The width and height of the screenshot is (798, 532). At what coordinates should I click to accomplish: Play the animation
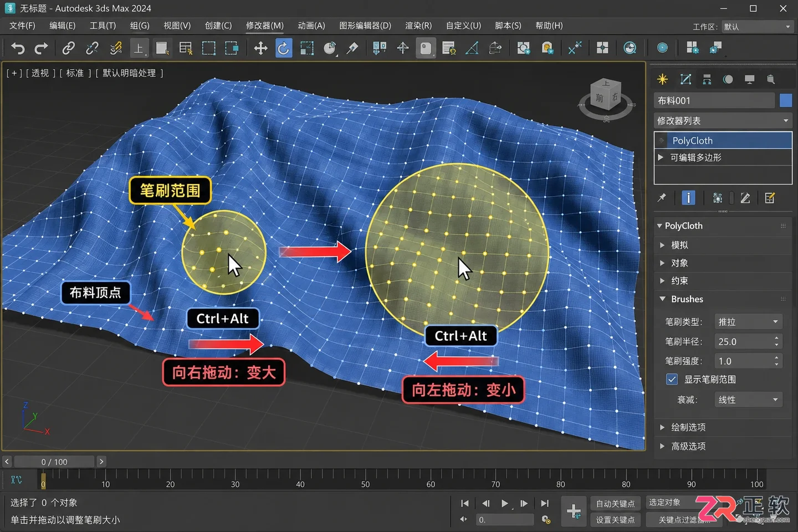point(504,503)
